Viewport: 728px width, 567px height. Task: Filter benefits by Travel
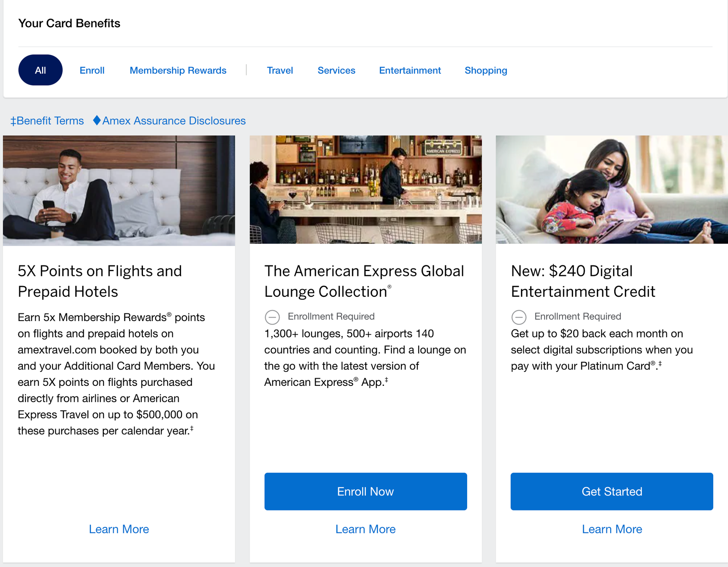point(279,70)
